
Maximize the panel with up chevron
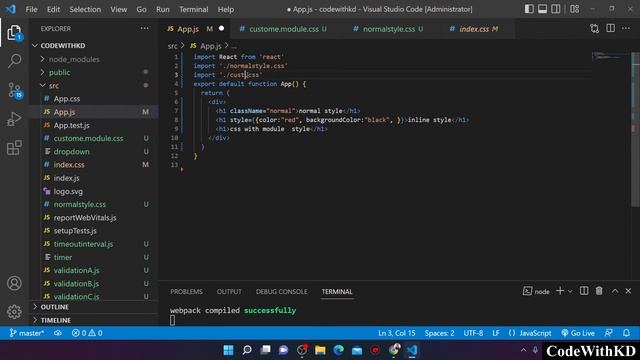[615, 291]
